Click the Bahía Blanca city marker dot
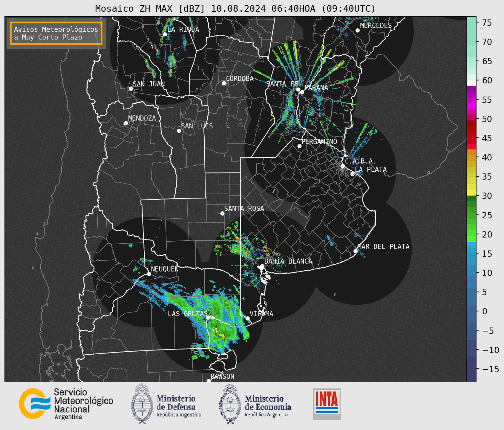The width and height of the screenshot is (504, 430). coord(262,266)
